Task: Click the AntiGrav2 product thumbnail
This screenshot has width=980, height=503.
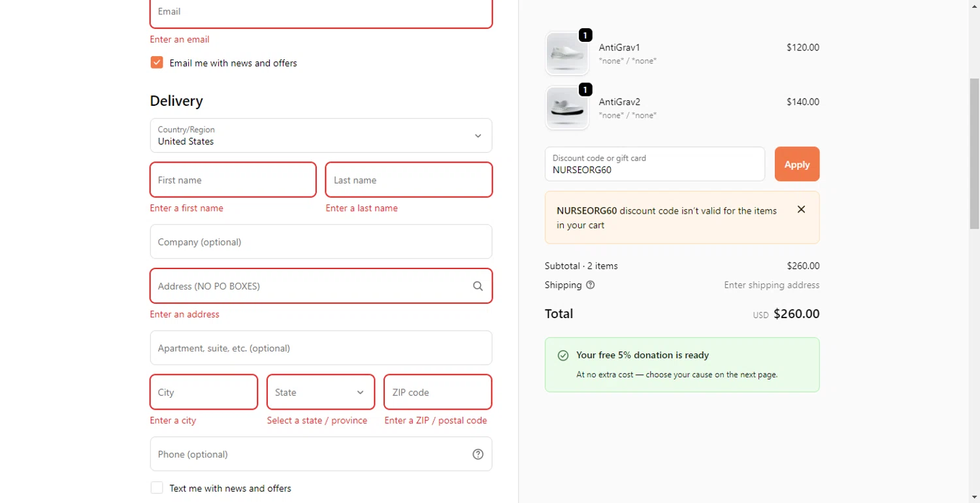Action: pyautogui.click(x=567, y=108)
